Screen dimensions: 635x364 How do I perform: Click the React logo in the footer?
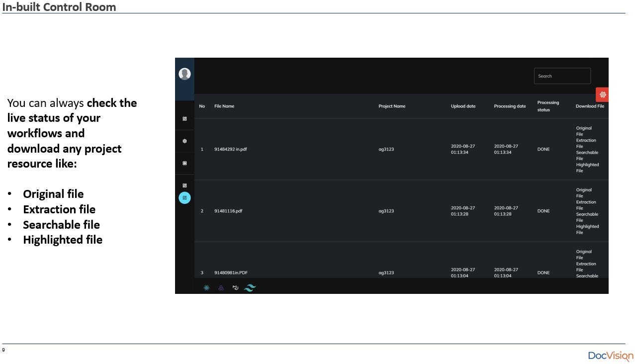206,287
